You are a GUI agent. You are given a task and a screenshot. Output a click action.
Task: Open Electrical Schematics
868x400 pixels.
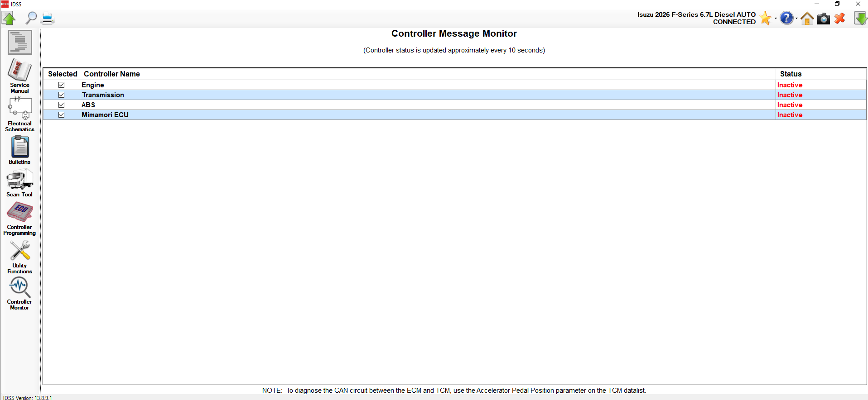tap(19, 114)
